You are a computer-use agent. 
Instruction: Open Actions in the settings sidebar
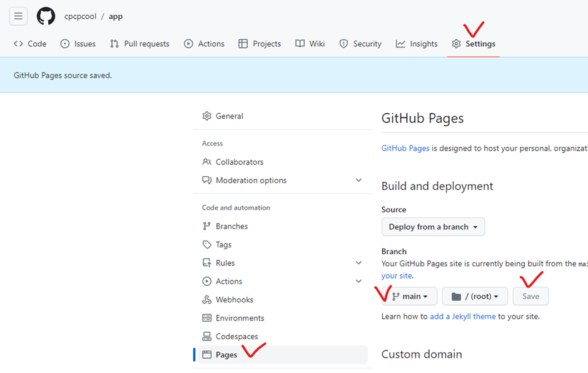pos(283,281)
